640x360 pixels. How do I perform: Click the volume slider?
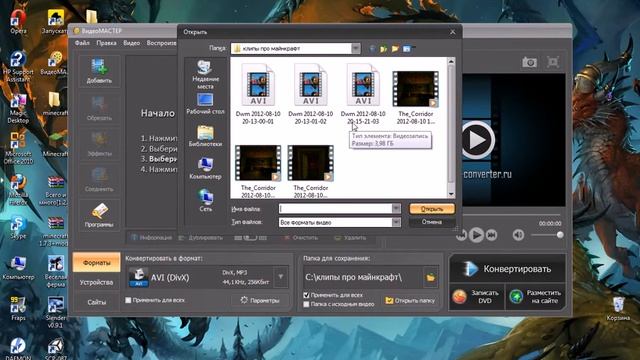(547, 235)
